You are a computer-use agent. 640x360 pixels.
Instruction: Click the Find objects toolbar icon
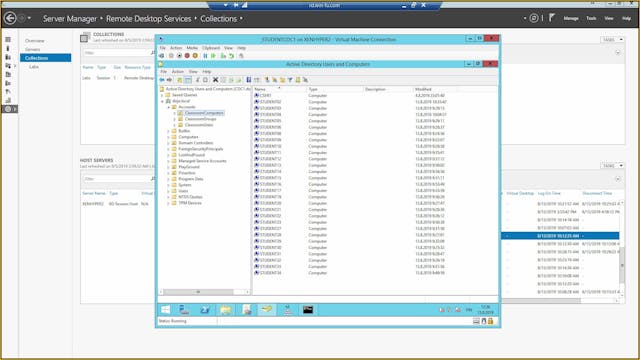[x=298, y=80]
